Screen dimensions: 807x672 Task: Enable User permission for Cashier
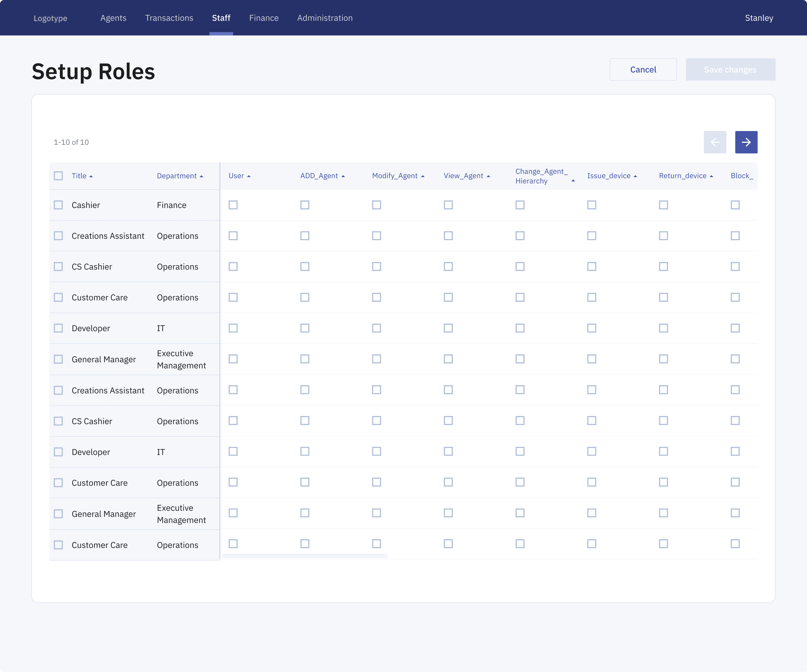233,205
